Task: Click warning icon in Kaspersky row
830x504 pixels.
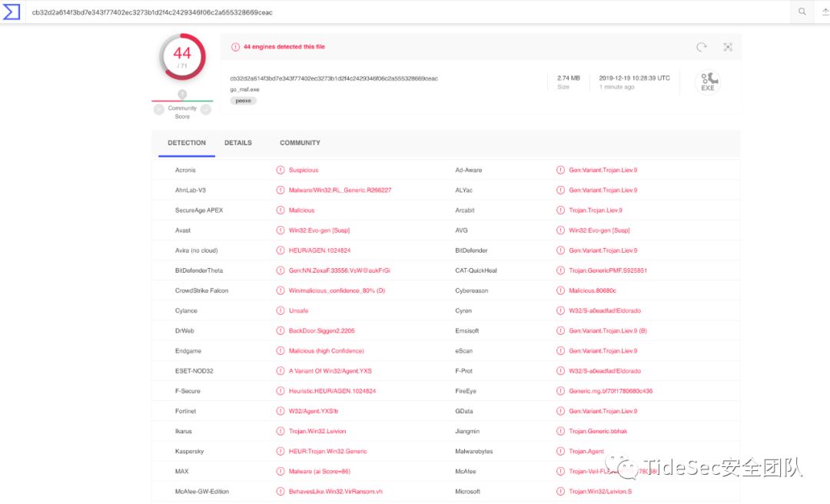Action: (x=280, y=451)
